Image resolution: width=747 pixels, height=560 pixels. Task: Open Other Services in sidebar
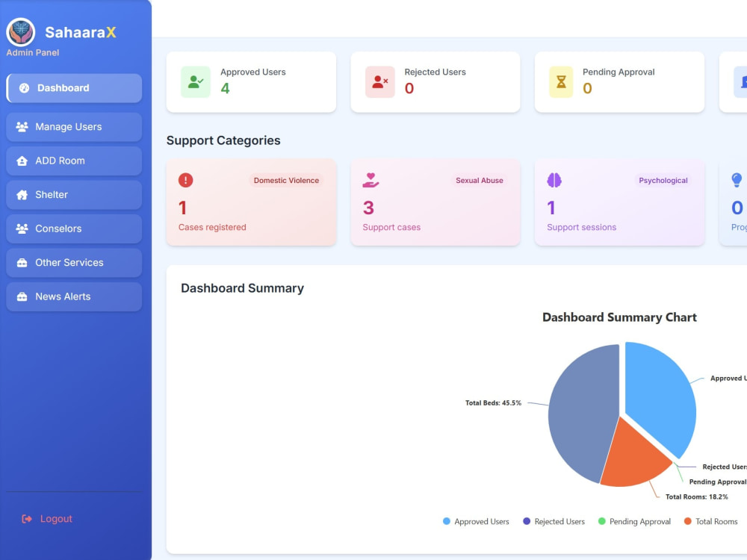pyautogui.click(x=74, y=262)
